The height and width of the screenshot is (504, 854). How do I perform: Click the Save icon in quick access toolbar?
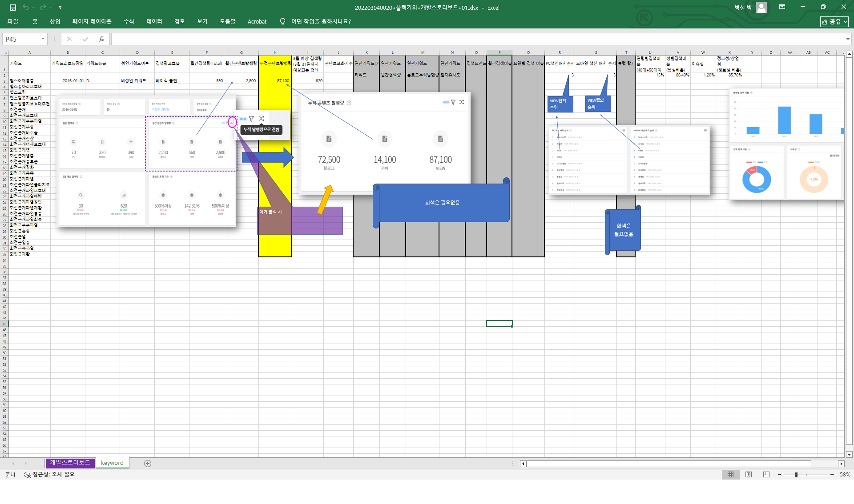(x=13, y=8)
